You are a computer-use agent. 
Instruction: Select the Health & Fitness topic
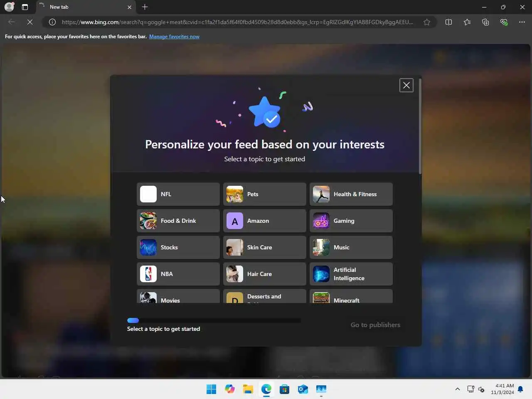pos(351,194)
